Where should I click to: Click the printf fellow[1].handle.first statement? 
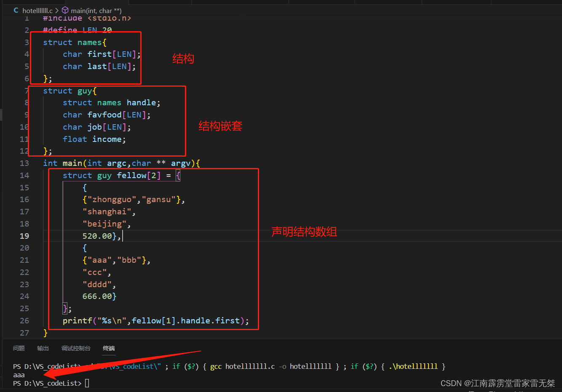(x=156, y=321)
